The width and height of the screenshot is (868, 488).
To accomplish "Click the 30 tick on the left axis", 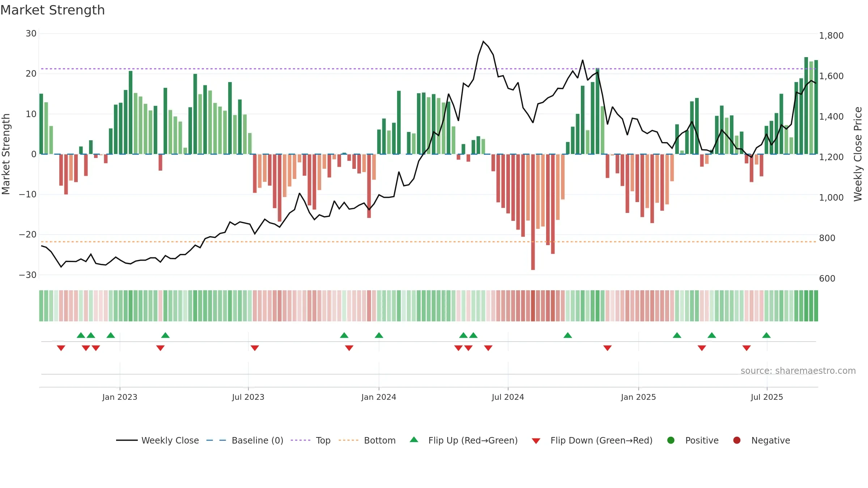I will [x=31, y=34].
